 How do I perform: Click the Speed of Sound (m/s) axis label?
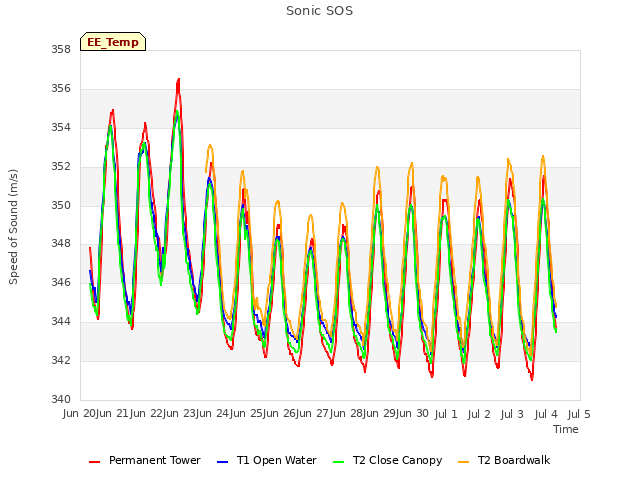(x=13, y=227)
